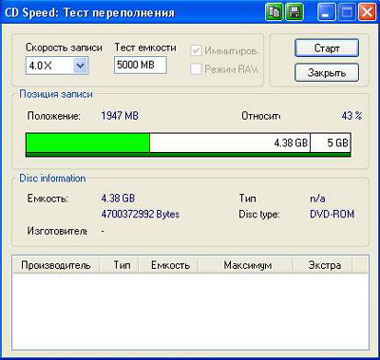Click the n/a type value
The image size is (380, 360).
(317, 199)
